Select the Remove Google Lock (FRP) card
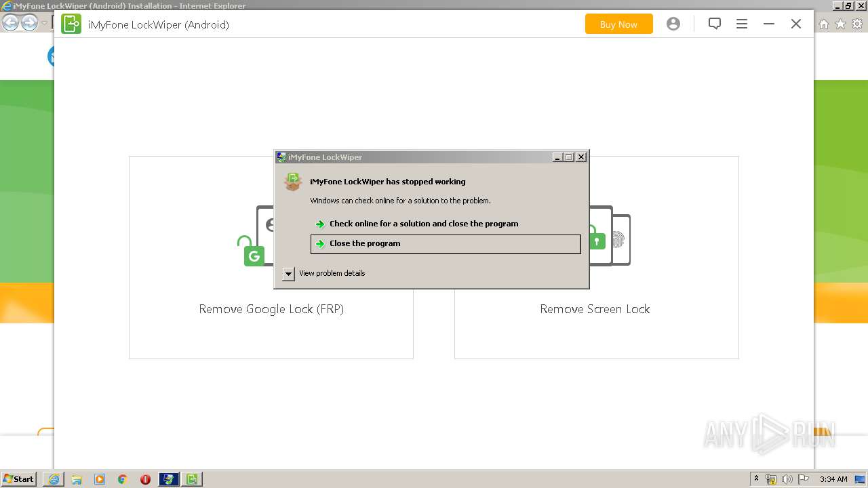Screen dimensions: 868x488 [271, 258]
